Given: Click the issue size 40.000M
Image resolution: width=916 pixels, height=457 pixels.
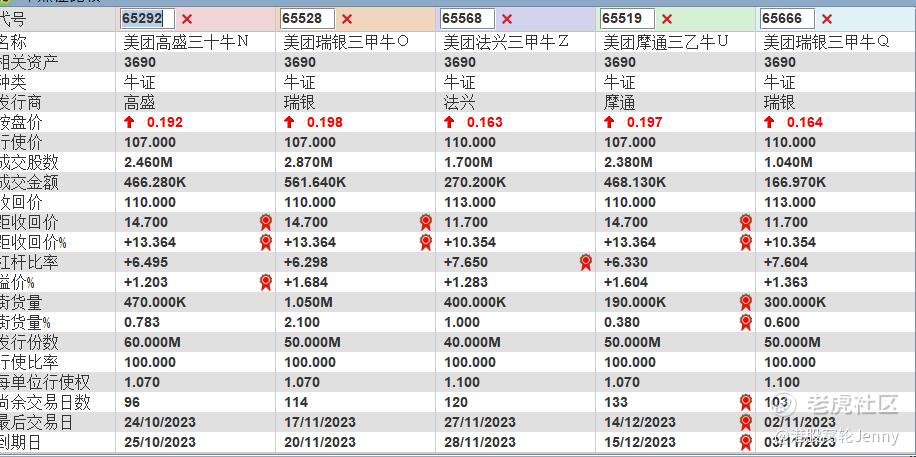Looking at the screenshot, I should click(x=473, y=342).
